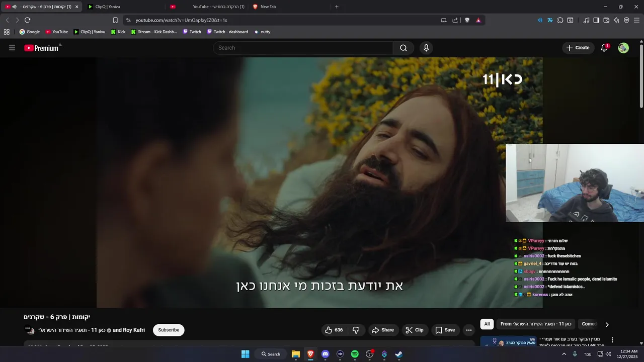
Task: Show more filter chips with right chevron
Action: point(607,324)
